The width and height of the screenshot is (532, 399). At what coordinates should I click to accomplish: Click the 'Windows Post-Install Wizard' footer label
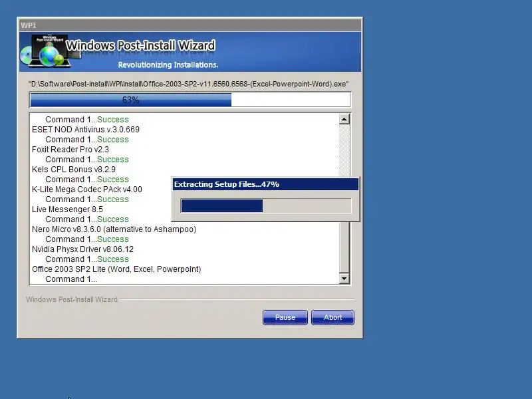[x=72, y=299]
